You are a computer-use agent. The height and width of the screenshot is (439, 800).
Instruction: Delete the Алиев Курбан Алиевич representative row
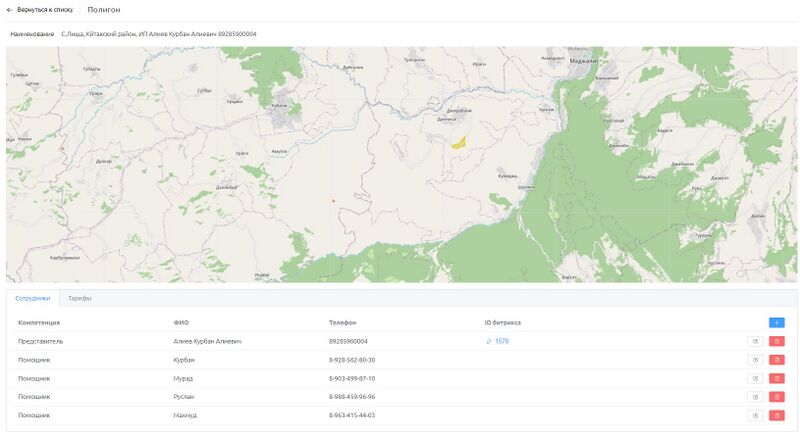click(x=776, y=342)
